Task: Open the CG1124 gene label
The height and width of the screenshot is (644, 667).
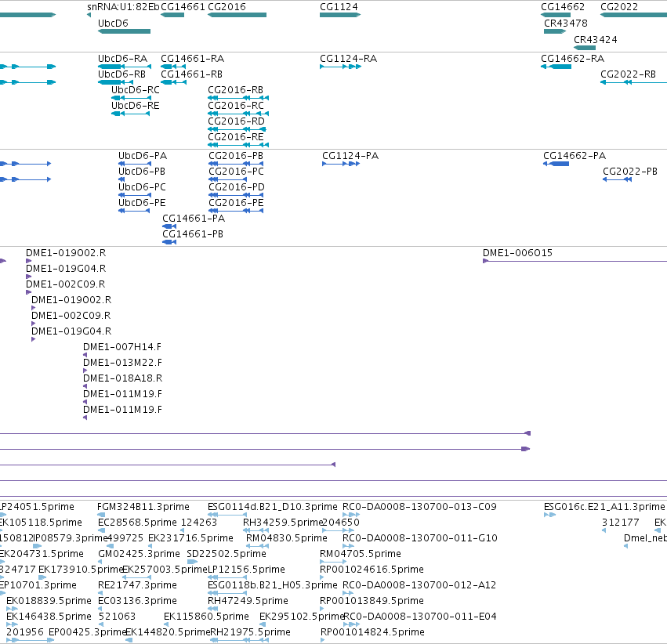Action: (339, 7)
